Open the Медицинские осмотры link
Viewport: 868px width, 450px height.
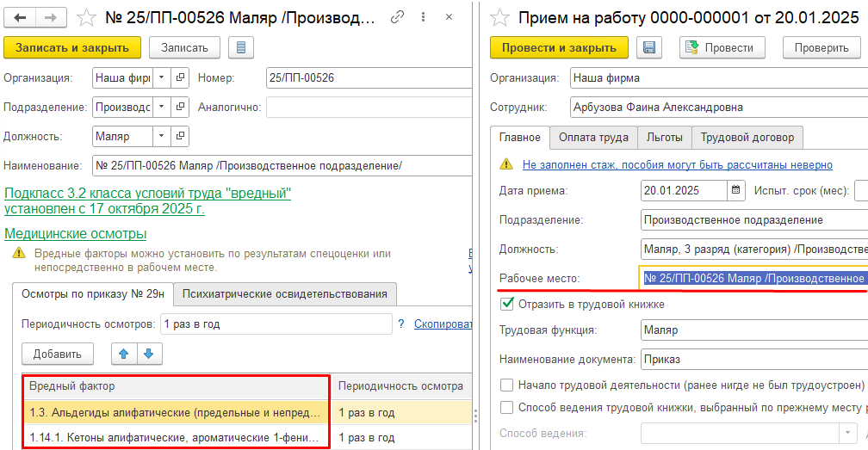76,233
